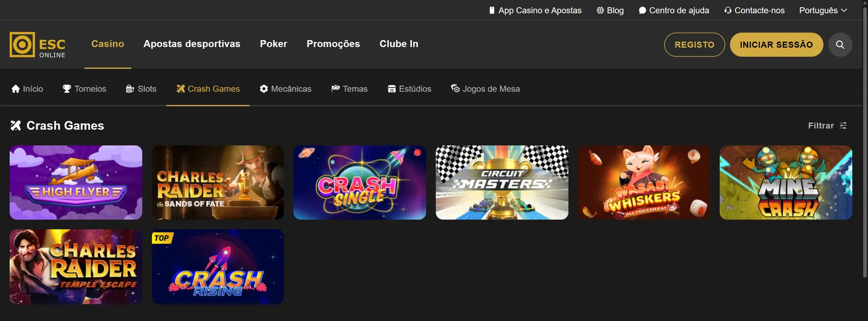The height and width of the screenshot is (321, 868).
Task: Open Mecânicas category
Action: click(285, 89)
